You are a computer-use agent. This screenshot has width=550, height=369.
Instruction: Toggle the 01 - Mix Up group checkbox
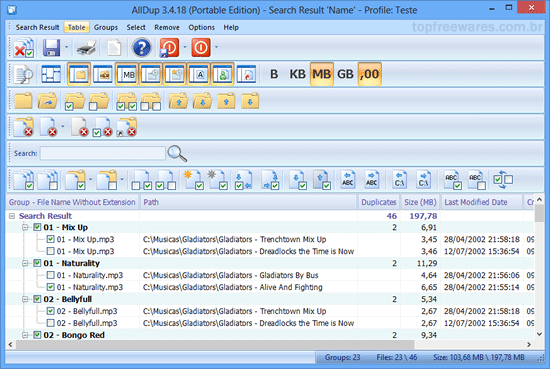37,227
